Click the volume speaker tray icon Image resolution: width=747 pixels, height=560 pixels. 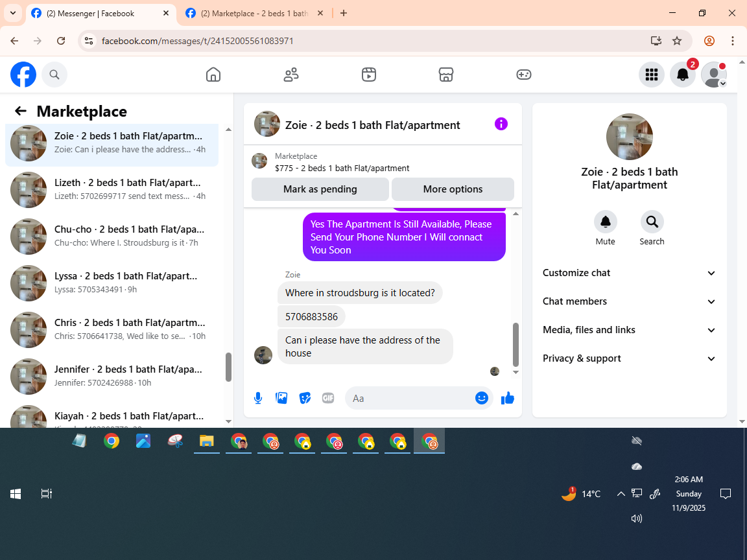point(637,519)
